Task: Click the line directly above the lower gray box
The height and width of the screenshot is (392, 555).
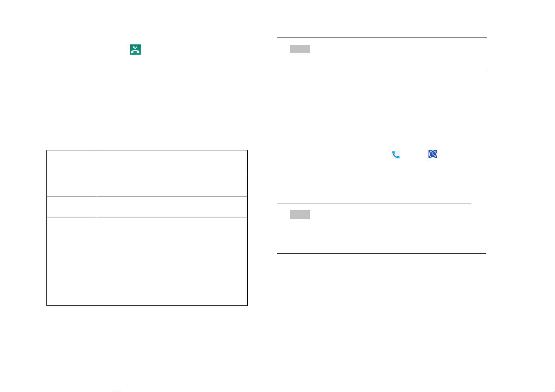Action: 374,203
